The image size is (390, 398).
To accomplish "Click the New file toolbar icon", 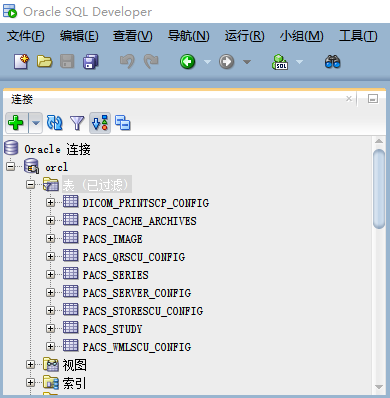I will [x=22, y=62].
